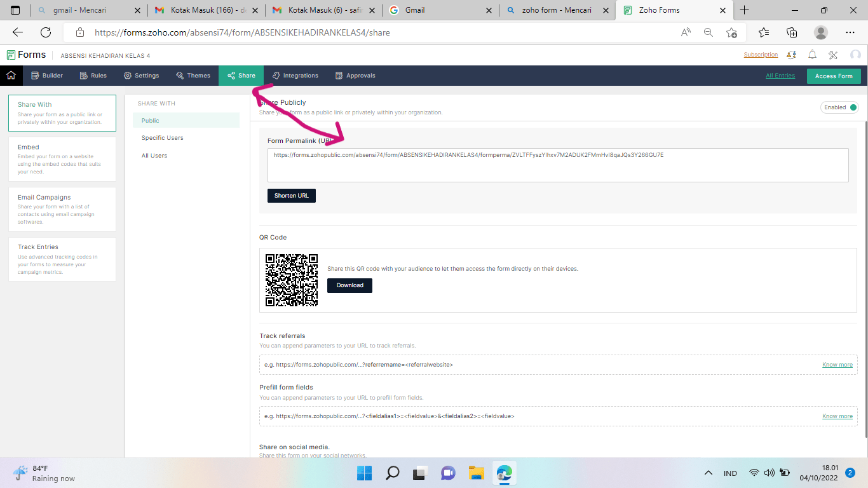
Task: Open the tab actions menu icon
Action: (15, 10)
